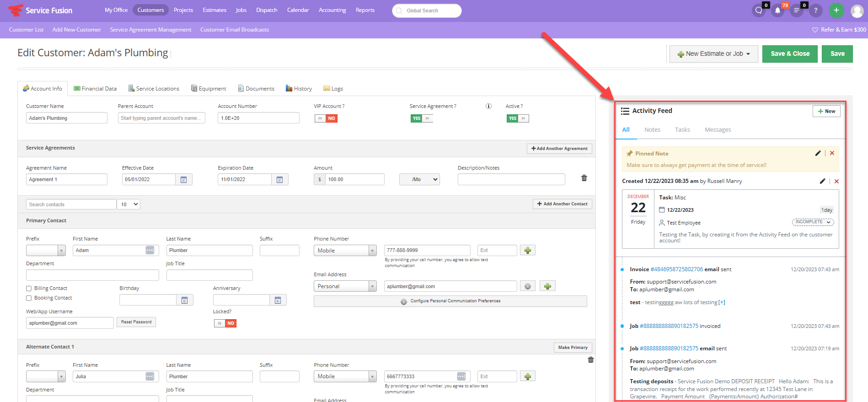Switch to the Equipment tab
The width and height of the screenshot is (868, 402).
[209, 89]
